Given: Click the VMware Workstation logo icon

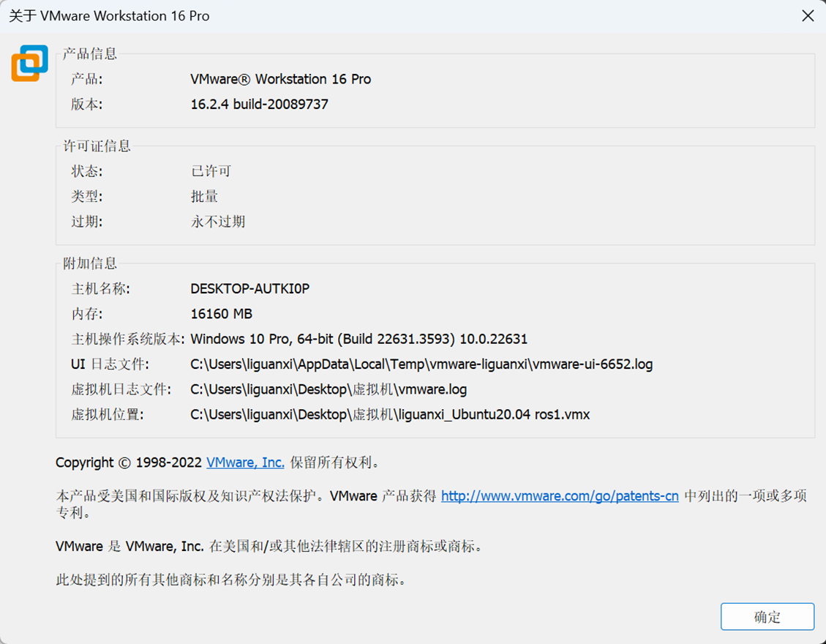Looking at the screenshot, I should coord(29,63).
